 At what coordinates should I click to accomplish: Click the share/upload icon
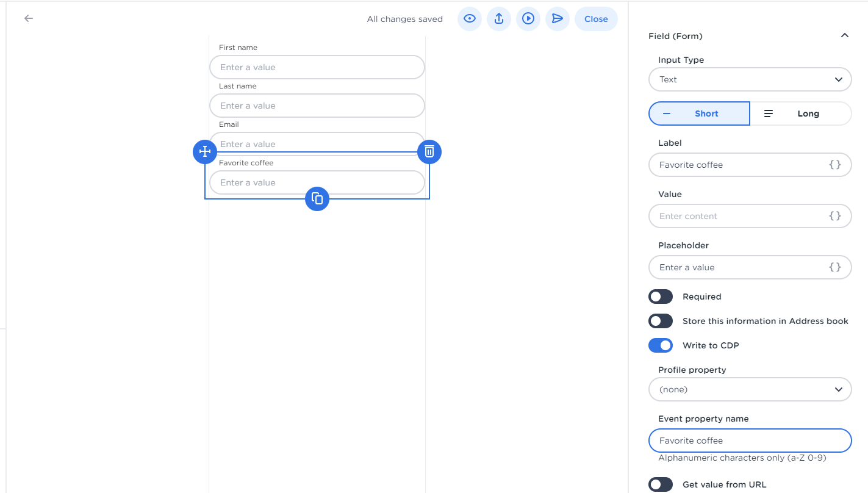(x=498, y=19)
